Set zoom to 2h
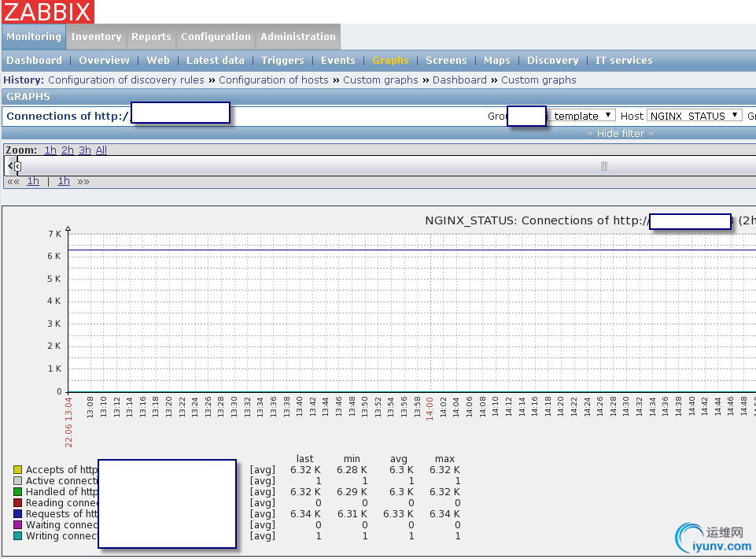 pyautogui.click(x=68, y=150)
